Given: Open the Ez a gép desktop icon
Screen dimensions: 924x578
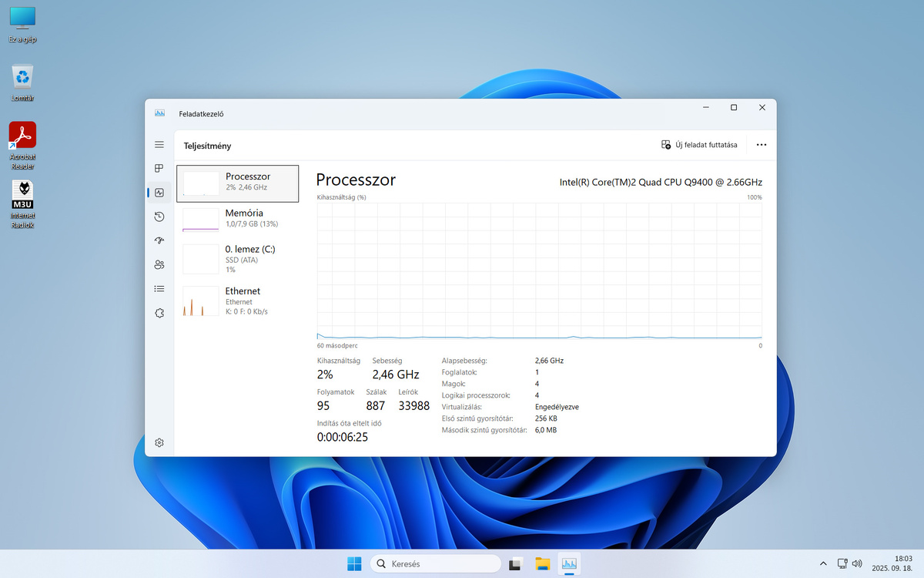Looking at the screenshot, I should [x=22, y=24].
